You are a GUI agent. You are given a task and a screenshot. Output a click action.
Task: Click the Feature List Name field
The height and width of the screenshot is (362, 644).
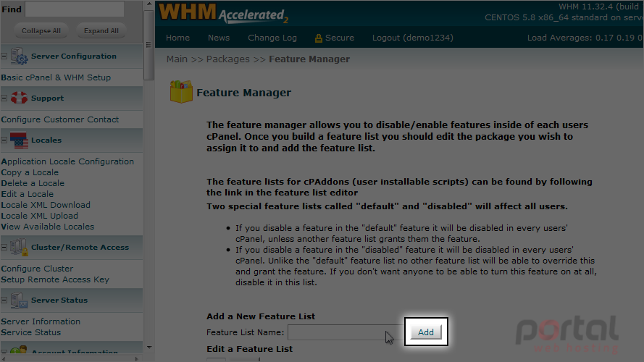(x=346, y=332)
